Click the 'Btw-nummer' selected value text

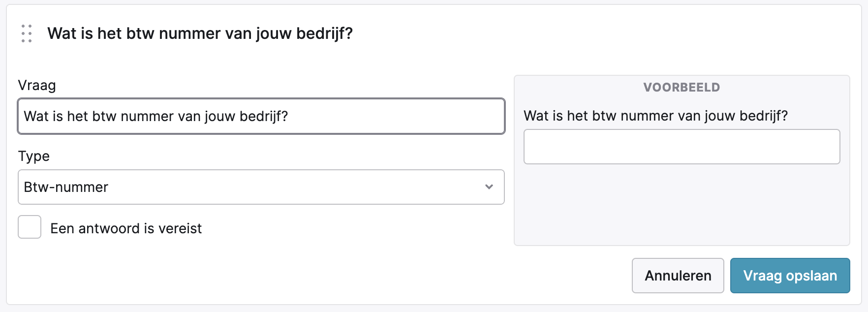66,187
